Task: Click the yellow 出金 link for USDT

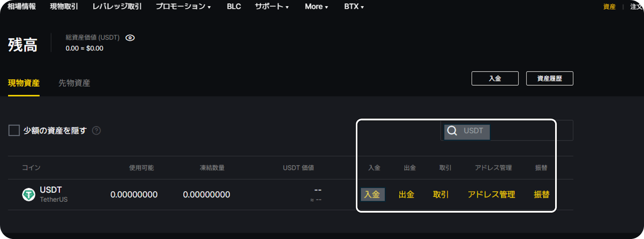Action: coord(407,195)
